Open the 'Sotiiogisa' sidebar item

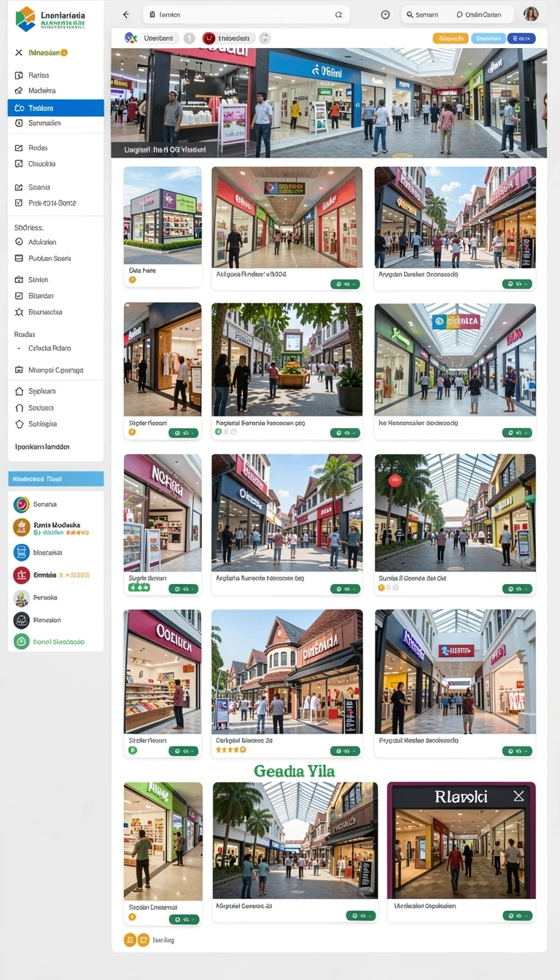[42, 424]
